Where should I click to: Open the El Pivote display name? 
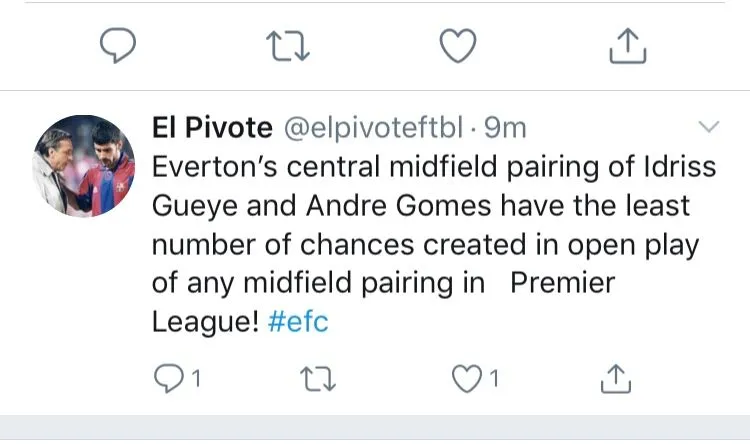(x=211, y=127)
